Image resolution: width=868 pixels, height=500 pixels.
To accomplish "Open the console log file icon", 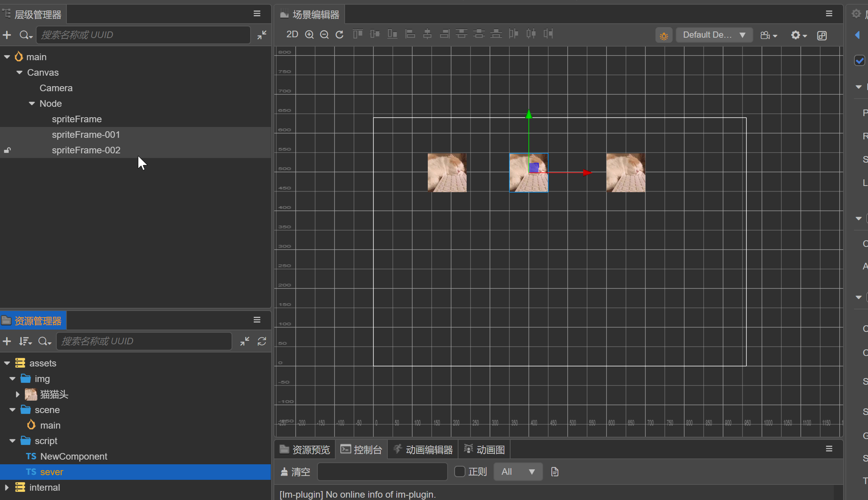I will click(555, 472).
